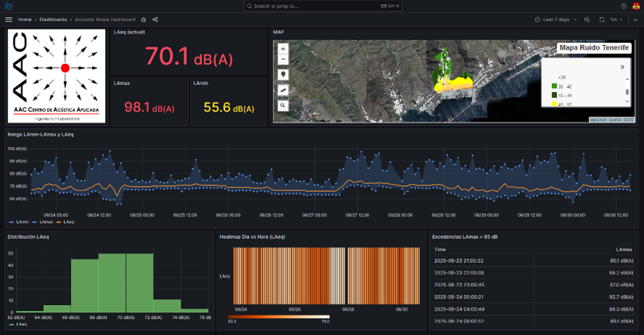Refresh the dashboard now

point(601,20)
